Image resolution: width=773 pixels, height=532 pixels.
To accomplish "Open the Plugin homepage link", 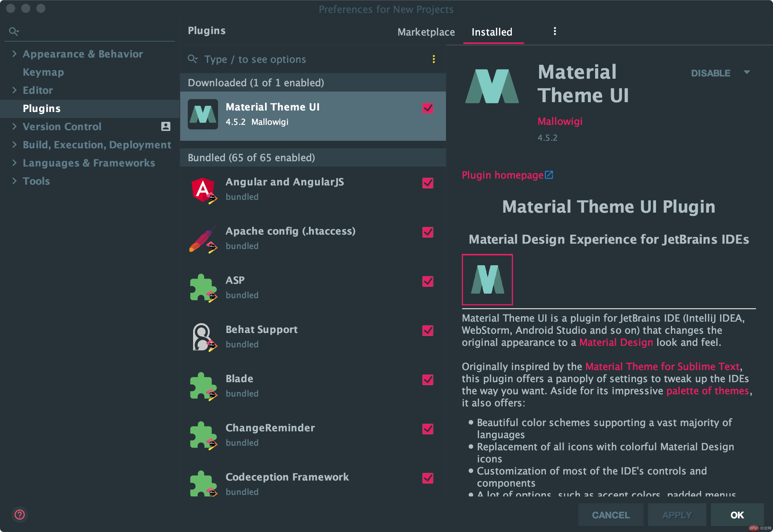I will point(503,175).
